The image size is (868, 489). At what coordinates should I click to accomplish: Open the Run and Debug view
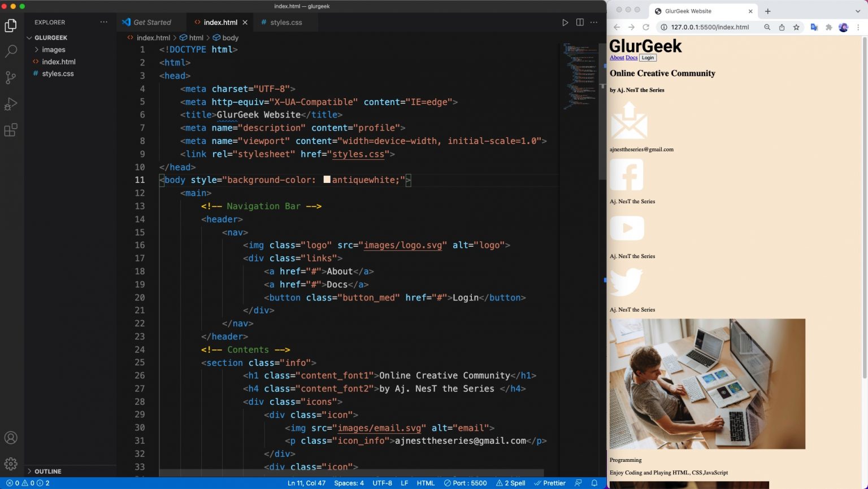coord(11,104)
